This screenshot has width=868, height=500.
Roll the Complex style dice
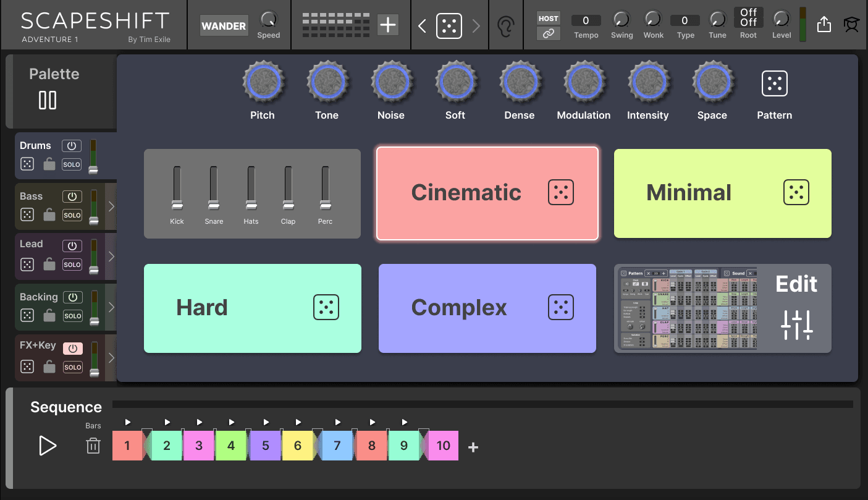pos(561,307)
